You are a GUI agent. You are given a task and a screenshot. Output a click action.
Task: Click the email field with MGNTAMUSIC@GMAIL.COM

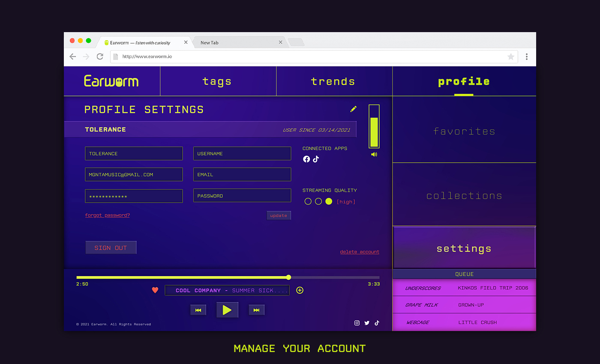(x=134, y=174)
